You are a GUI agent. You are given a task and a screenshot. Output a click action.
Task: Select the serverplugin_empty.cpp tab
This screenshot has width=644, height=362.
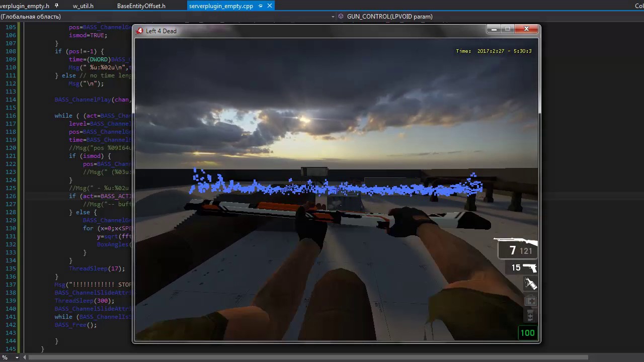pyautogui.click(x=221, y=6)
